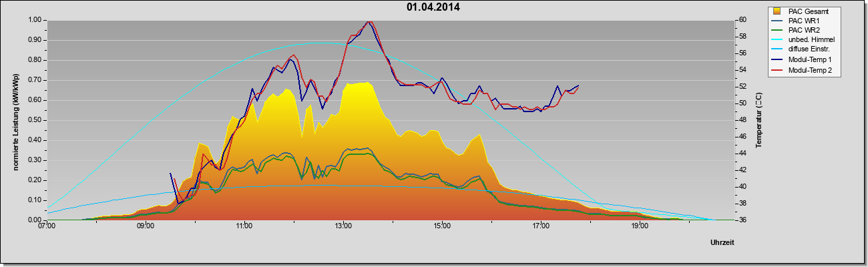Click the Temperatur axis title on right
The width and height of the screenshot is (868, 267).
758,120
